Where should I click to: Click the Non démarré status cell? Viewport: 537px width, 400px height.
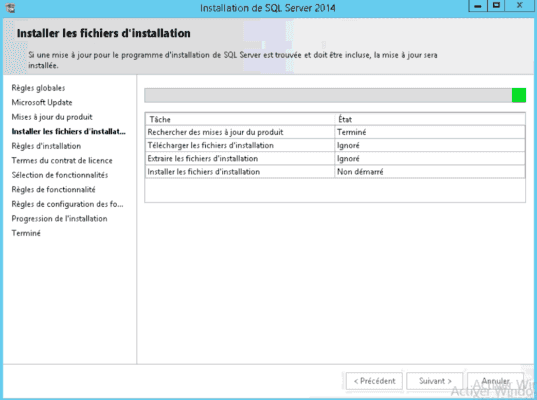coord(429,172)
